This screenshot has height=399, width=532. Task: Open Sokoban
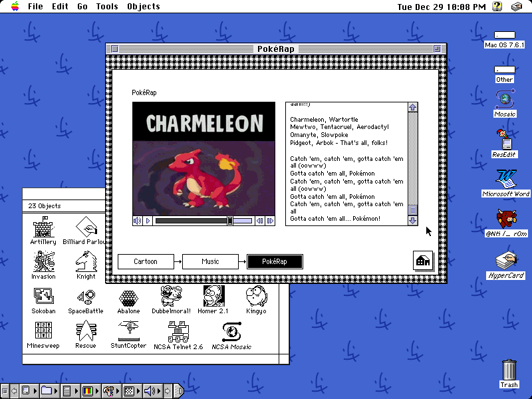[x=43, y=297]
